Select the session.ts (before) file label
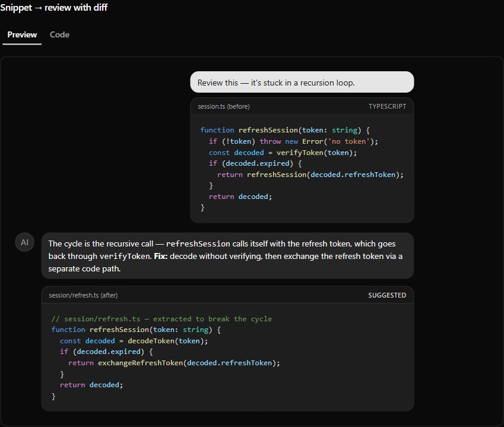The width and height of the screenshot is (504, 427). point(224,106)
